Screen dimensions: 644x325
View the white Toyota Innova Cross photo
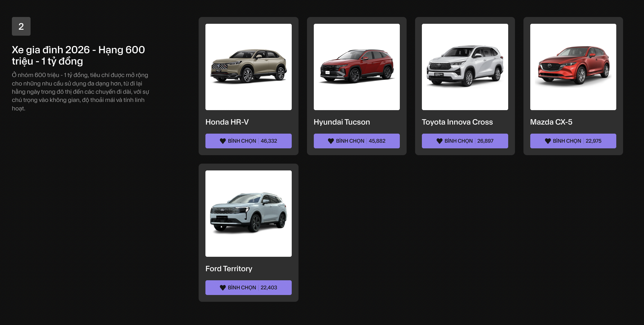(x=465, y=67)
